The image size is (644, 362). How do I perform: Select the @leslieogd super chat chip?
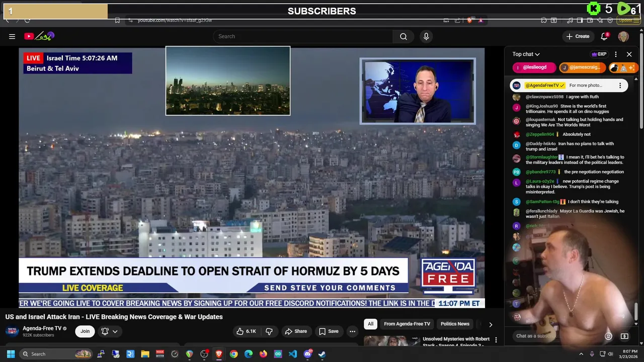[x=534, y=67]
